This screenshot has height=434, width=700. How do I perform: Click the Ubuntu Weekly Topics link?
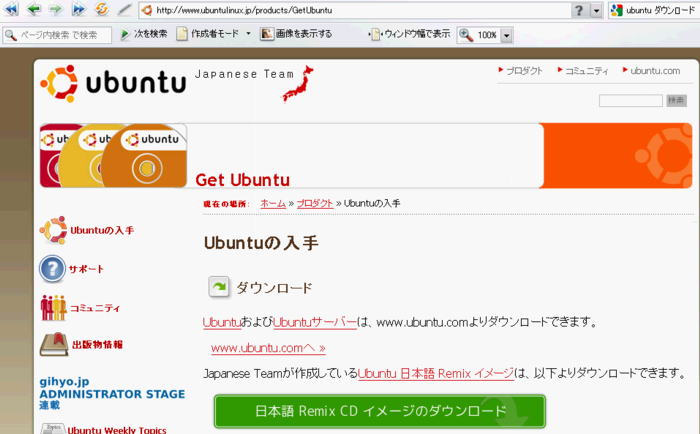pos(117,430)
